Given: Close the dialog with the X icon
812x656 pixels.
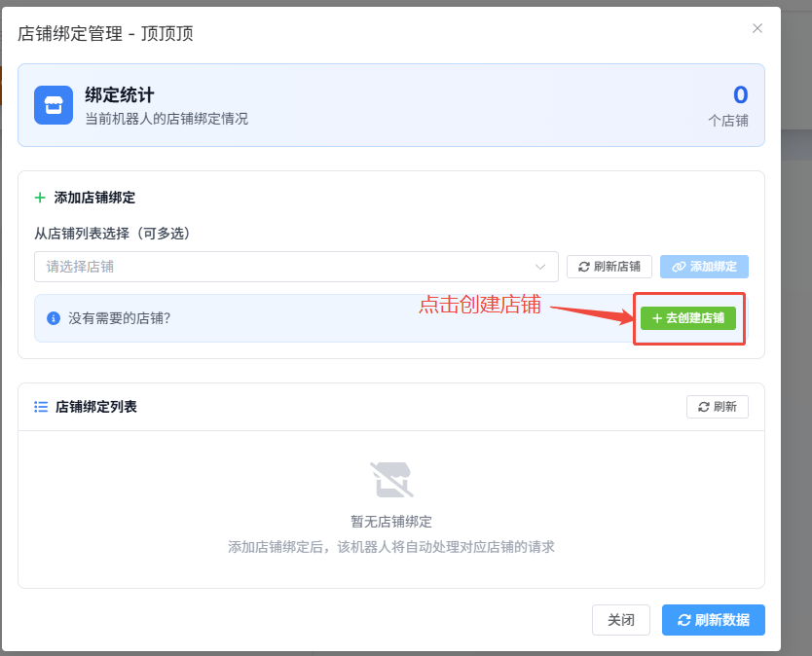Looking at the screenshot, I should (x=757, y=29).
